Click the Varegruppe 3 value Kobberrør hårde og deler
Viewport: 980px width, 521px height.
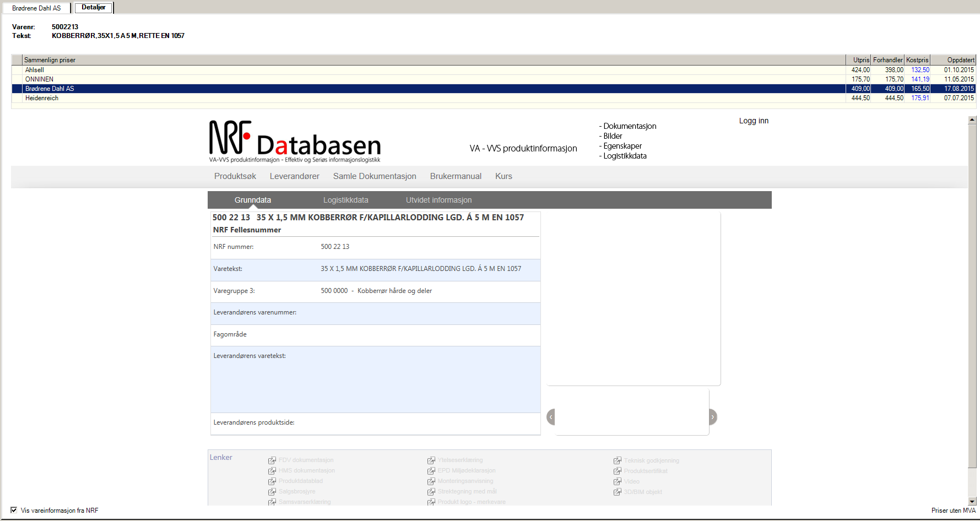coord(394,291)
